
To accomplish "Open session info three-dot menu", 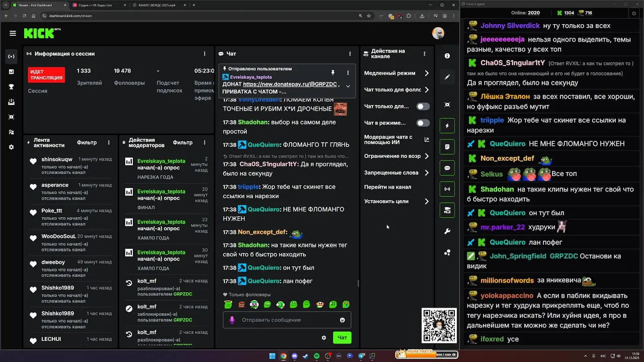I will [204, 54].
